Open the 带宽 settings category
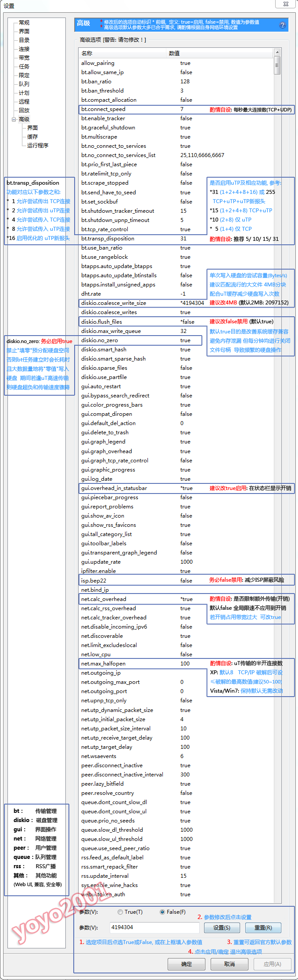Screen dimensions: 298x980 (24, 58)
